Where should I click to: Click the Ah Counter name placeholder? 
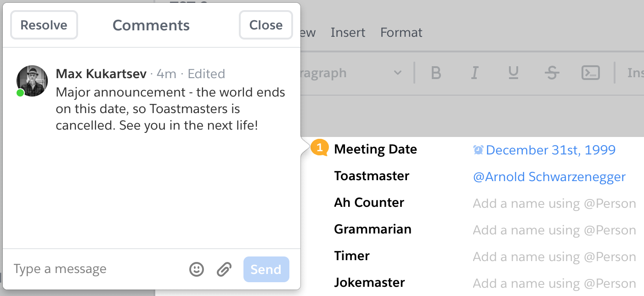pos(554,204)
